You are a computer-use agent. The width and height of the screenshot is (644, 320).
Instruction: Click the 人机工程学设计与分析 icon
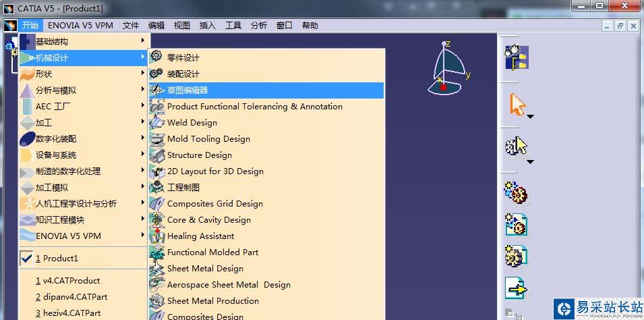pos(27,204)
